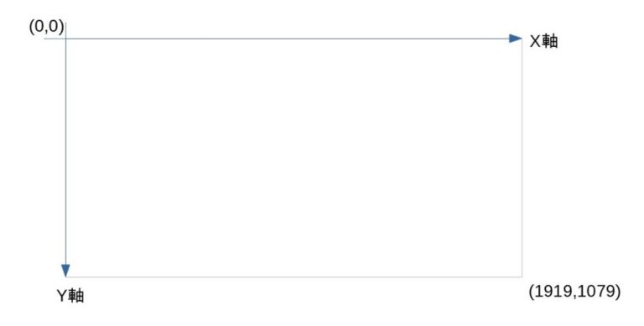This screenshot has width=644, height=326.
Task: Click the letter Y in the Y軸 label
Action: 61,296
